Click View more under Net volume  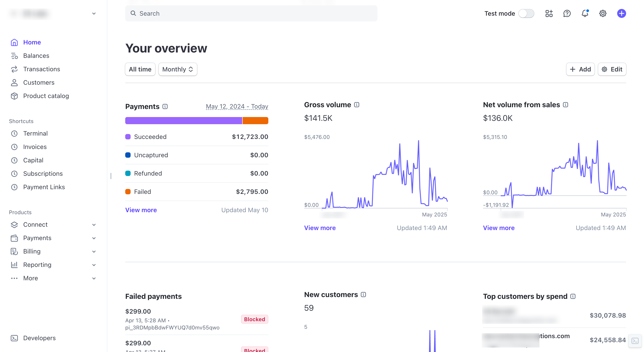pos(498,228)
